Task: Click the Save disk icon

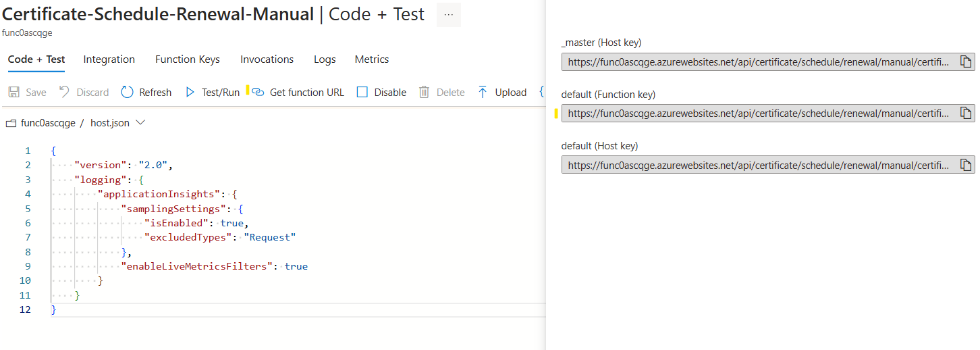Action: tap(13, 93)
